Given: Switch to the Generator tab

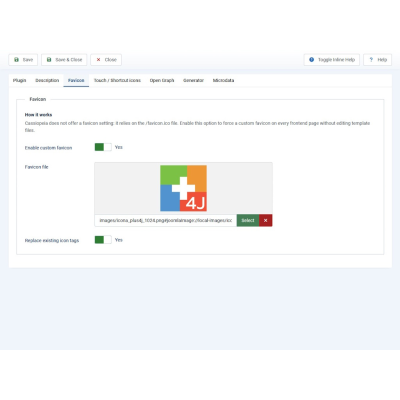Looking at the screenshot, I should (x=193, y=80).
